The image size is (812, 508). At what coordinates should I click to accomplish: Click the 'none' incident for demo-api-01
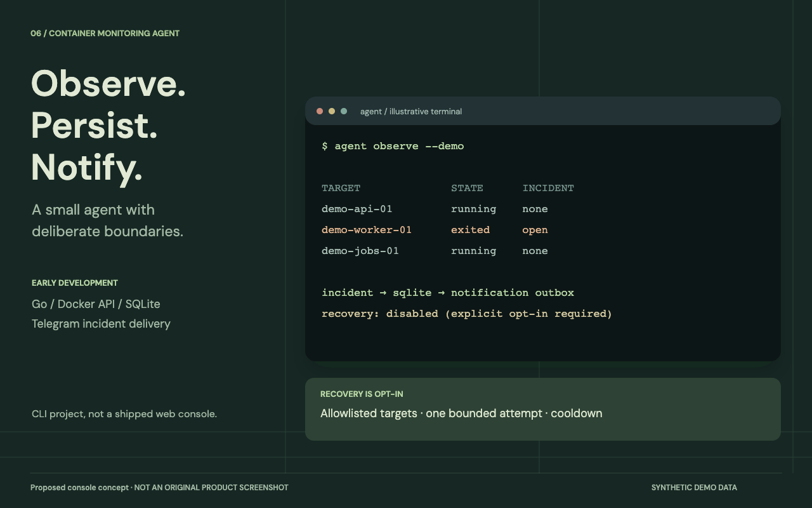pos(535,209)
